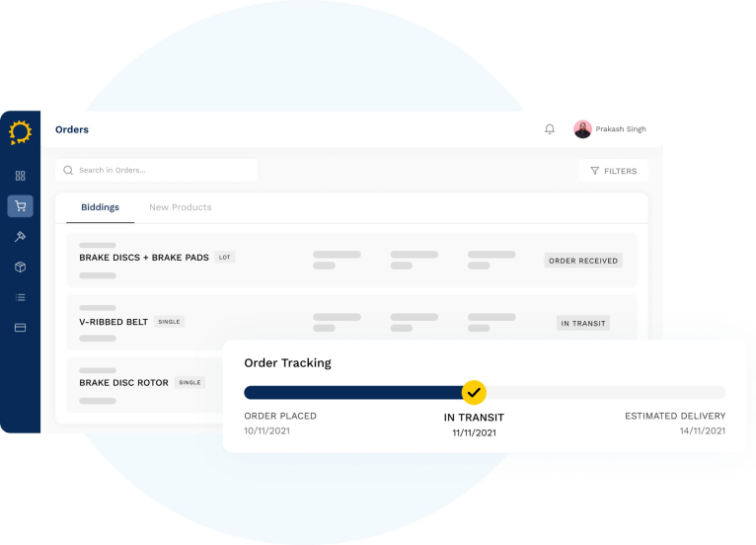
Task: Click the Orders page title
Action: 72,129
